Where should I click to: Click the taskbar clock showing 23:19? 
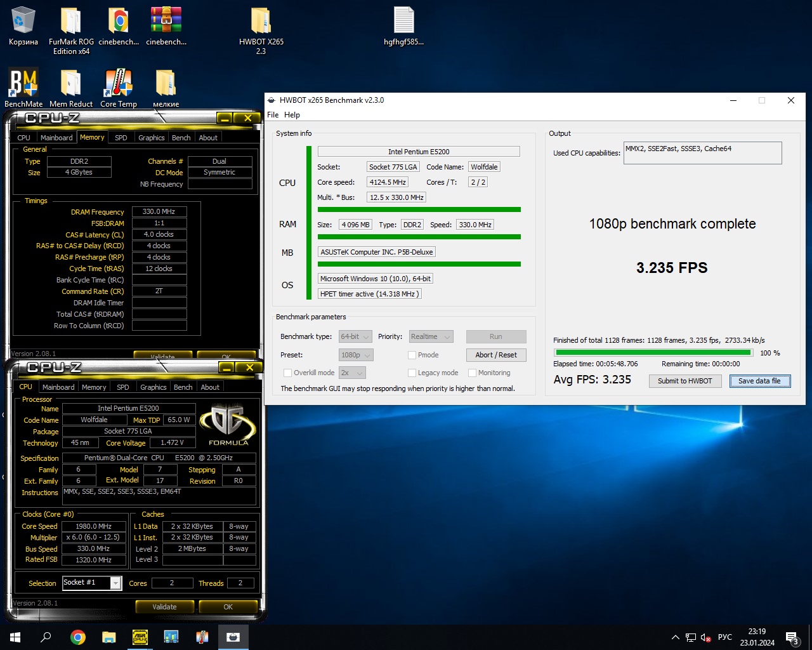point(757,637)
